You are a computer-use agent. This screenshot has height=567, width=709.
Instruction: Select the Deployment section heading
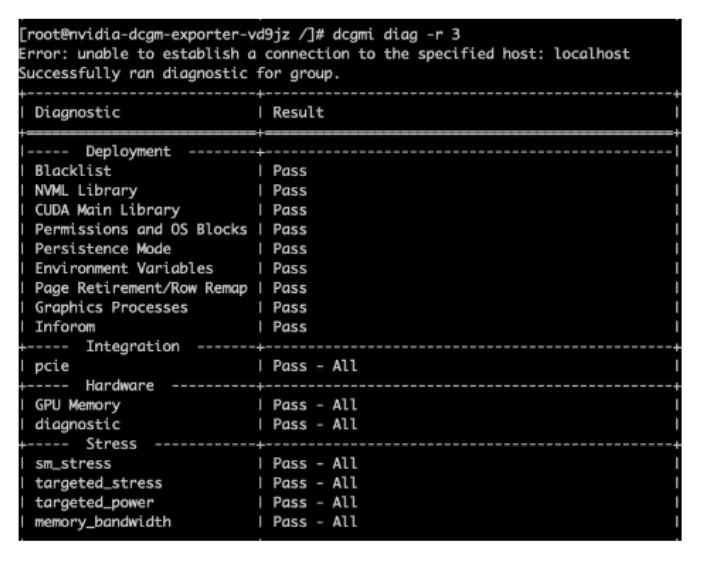point(128,151)
